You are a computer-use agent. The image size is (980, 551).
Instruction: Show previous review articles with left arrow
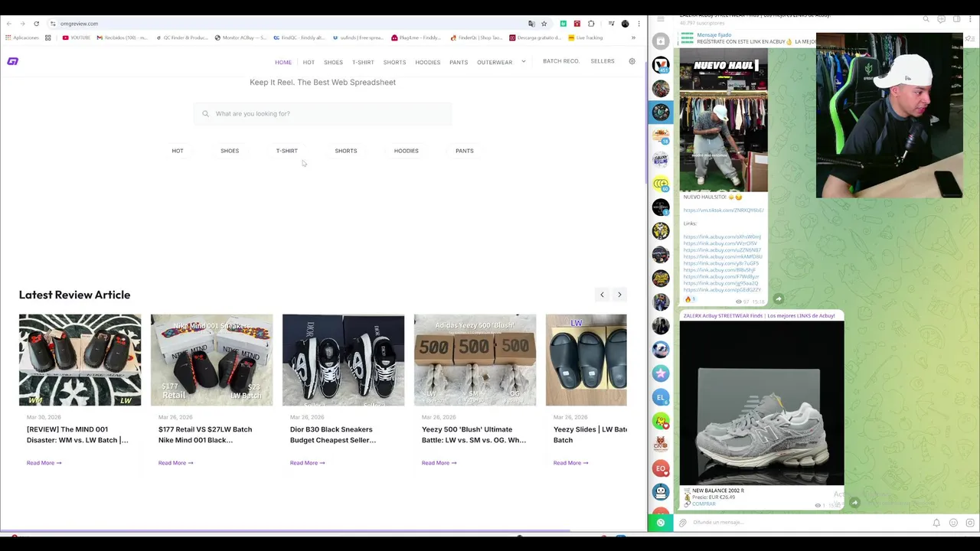(x=602, y=295)
